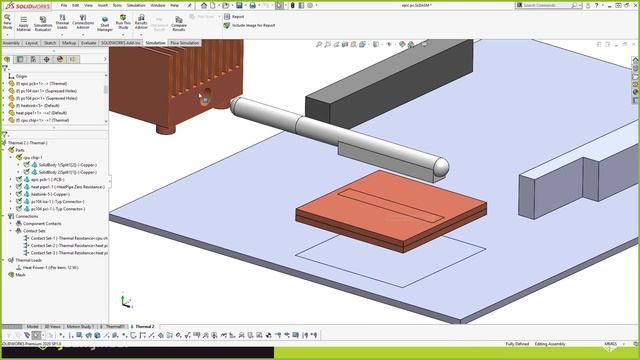Switch to the Flow Simulation ribbon tab

[x=184, y=43]
